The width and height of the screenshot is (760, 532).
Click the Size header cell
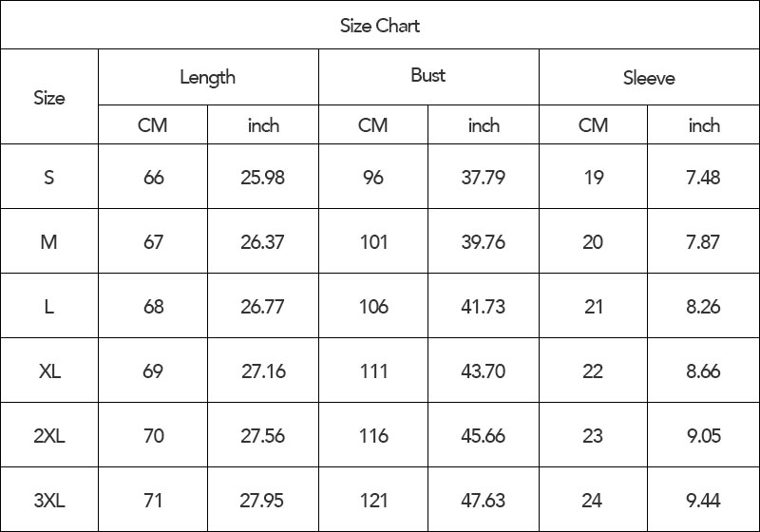click(x=49, y=97)
